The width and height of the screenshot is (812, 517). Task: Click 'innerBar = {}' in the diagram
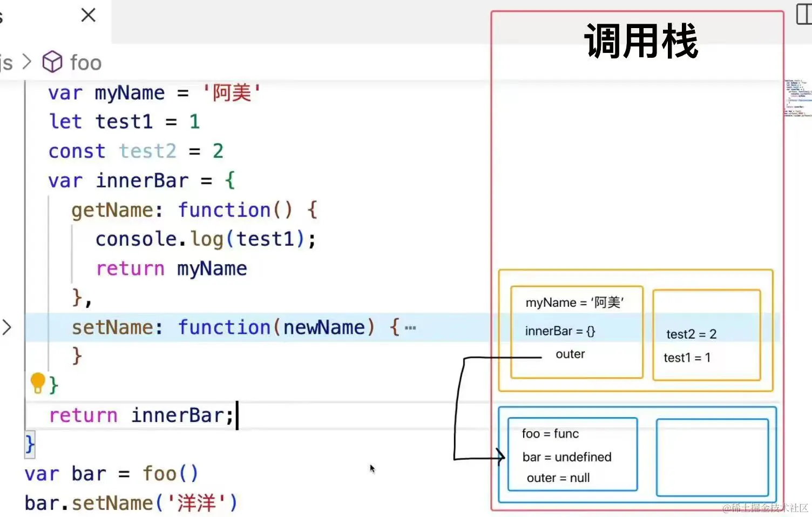560,331
